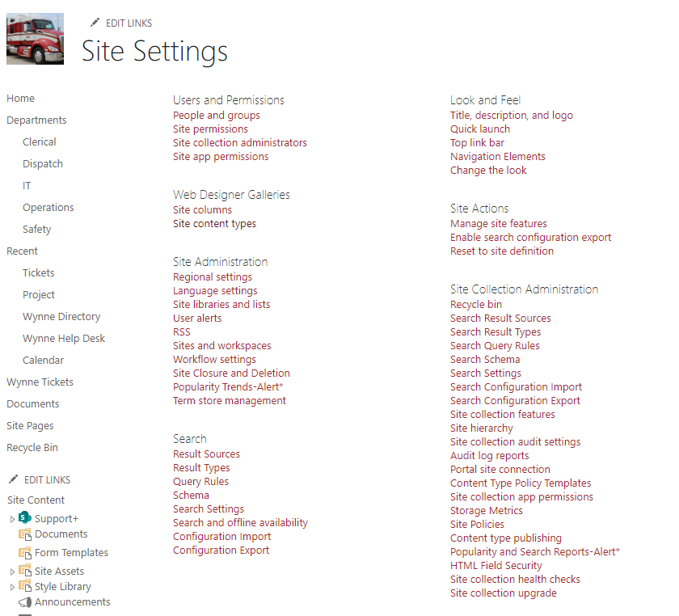Click Change the look
679x616 pixels.
tap(488, 170)
